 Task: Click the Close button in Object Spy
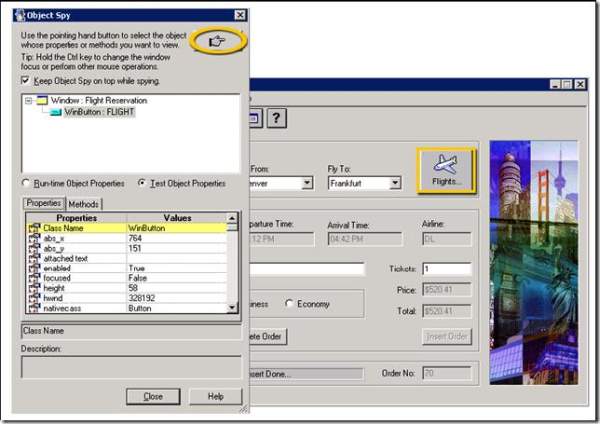point(153,396)
